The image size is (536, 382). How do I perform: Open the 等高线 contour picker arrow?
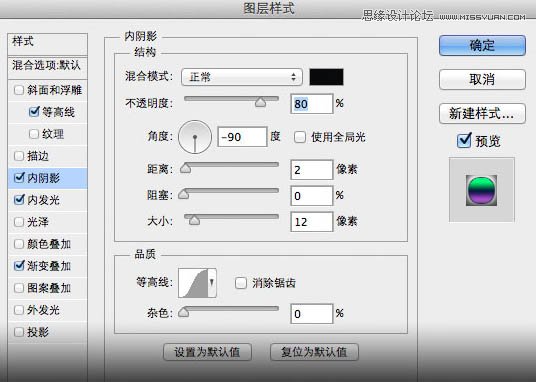point(212,283)
